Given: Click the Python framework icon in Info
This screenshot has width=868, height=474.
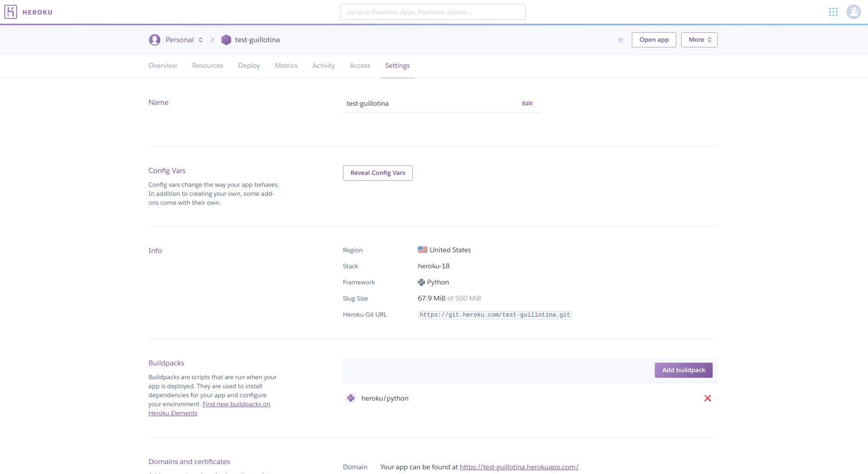Looking at the screenshot, I should pyautogui.click(x=421, y=283).
